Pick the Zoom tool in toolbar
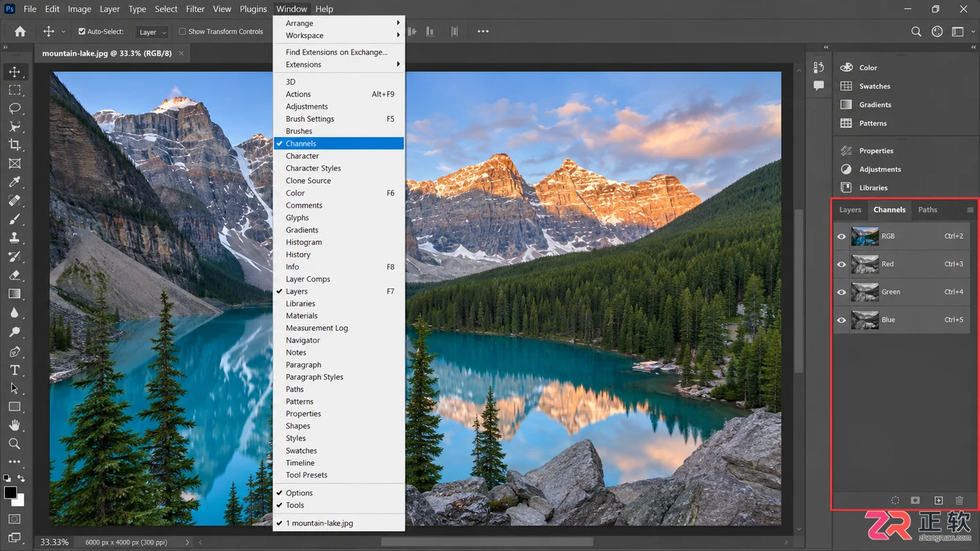The height and width of the screenshot is (551, 980). click(14, 444)
